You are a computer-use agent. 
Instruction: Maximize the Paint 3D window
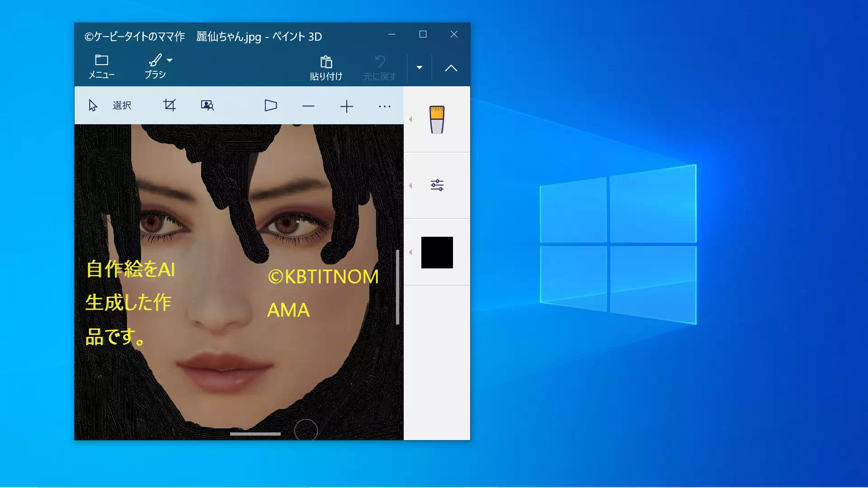[423, 34]
